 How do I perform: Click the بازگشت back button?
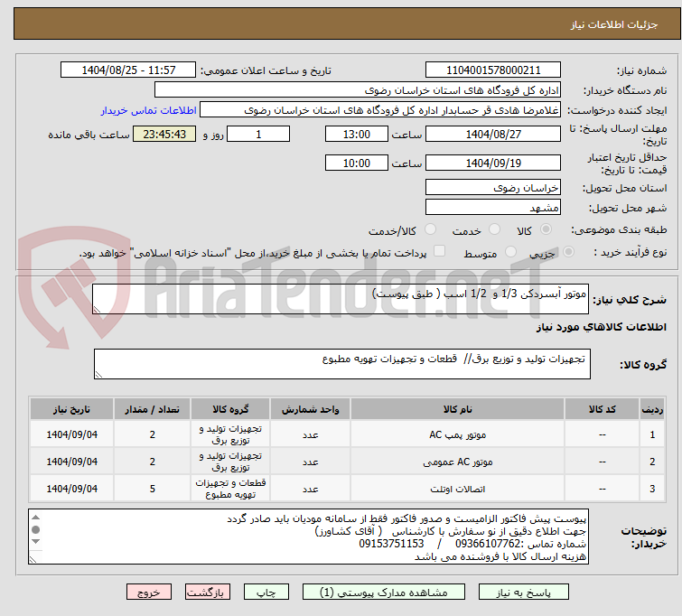pyautogui.click(x=208, y=593)
